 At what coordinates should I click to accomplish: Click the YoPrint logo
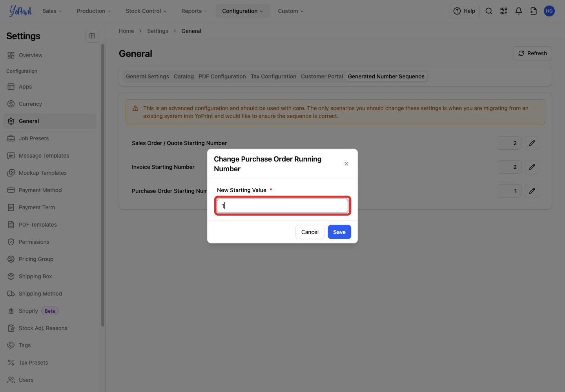click(x=21, y=11)
